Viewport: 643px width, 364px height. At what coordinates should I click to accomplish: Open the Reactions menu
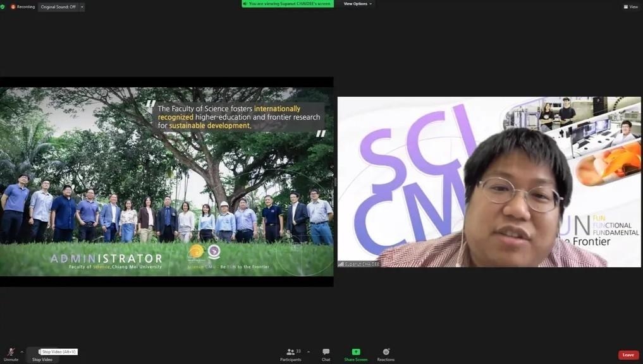pos(386,354)
